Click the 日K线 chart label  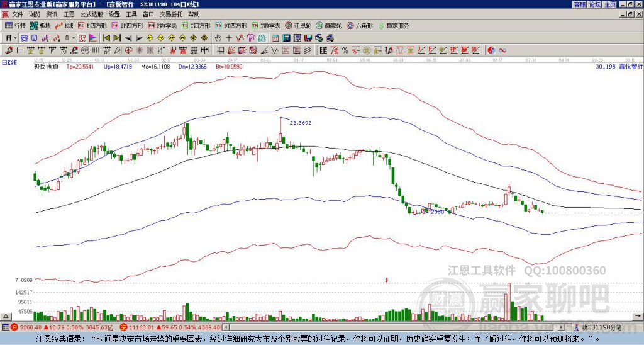coord(9,63)
